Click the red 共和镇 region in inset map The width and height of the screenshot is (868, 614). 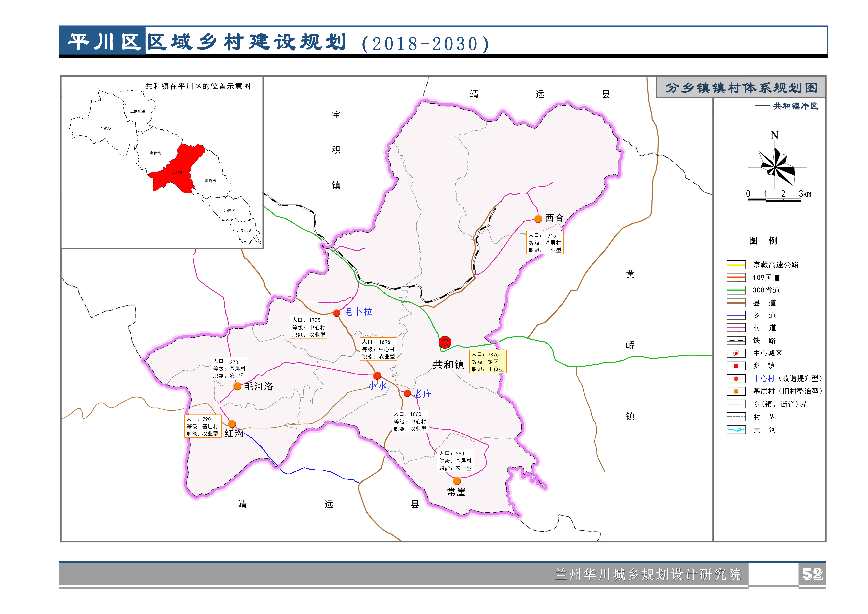pyautogui.click(x=177, y=169)
